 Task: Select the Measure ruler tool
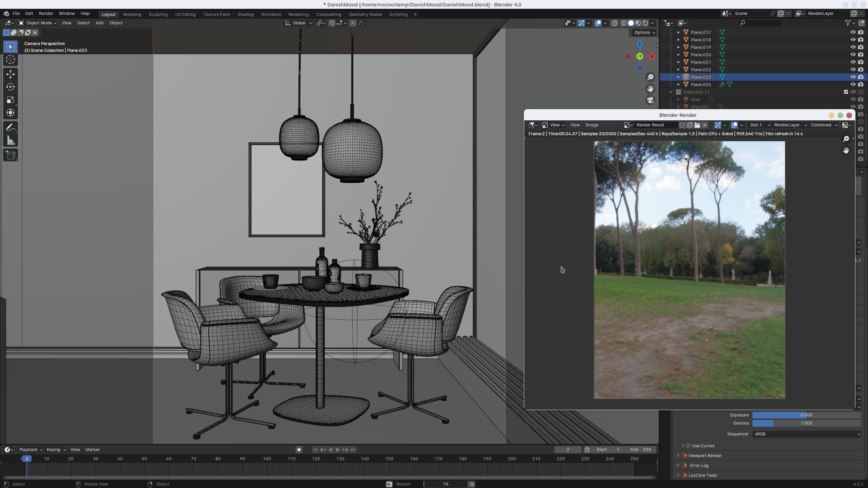pos(10,141)
